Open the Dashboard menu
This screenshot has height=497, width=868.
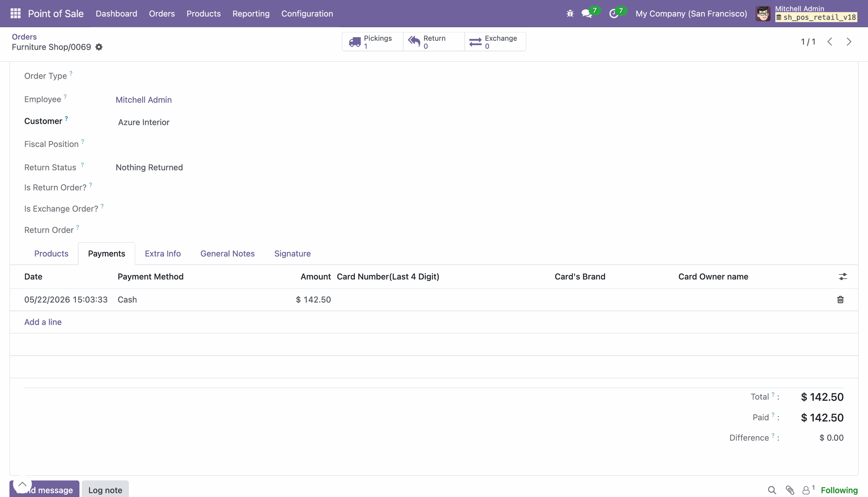click(116, 14)
